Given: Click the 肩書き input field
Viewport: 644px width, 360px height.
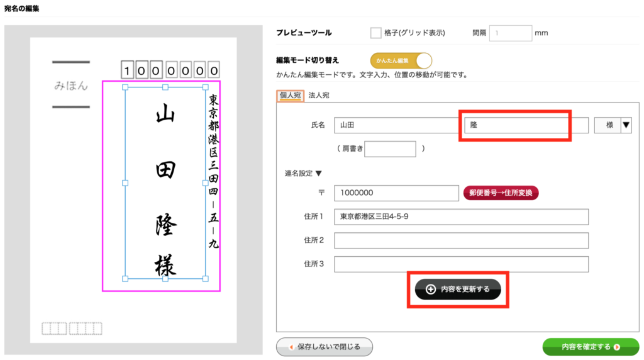Looking at the screenshot, I should (390, 149).
